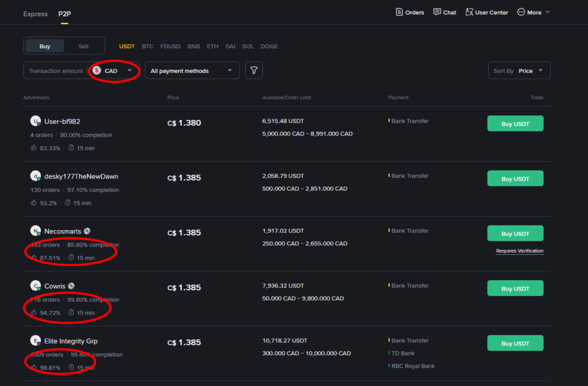
Task: Open desky177TheNewDawn advertiser profile
Action: (81, 176)
